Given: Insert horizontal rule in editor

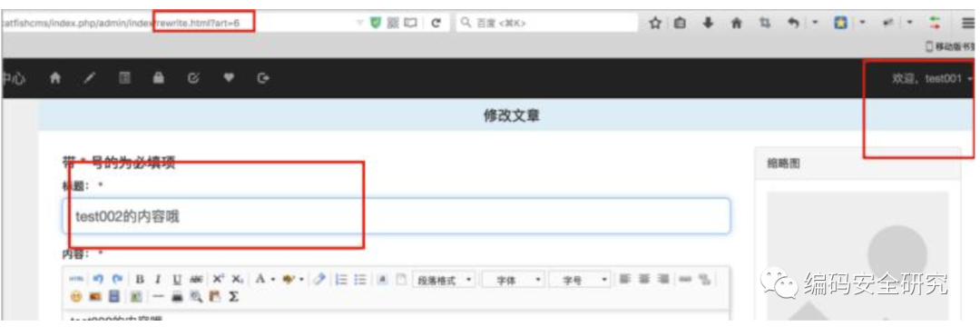Looking at the screenshot, I should (158, 296).
